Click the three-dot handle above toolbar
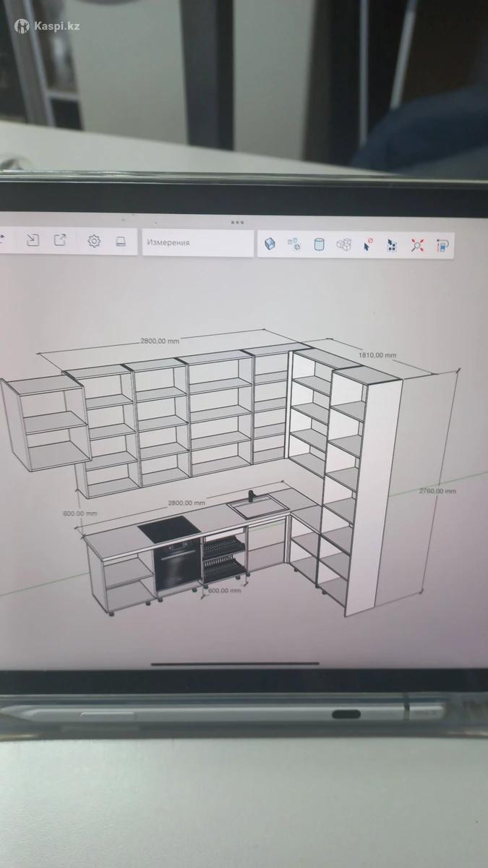The image size is (488, 868). click(x=238, y=222)
